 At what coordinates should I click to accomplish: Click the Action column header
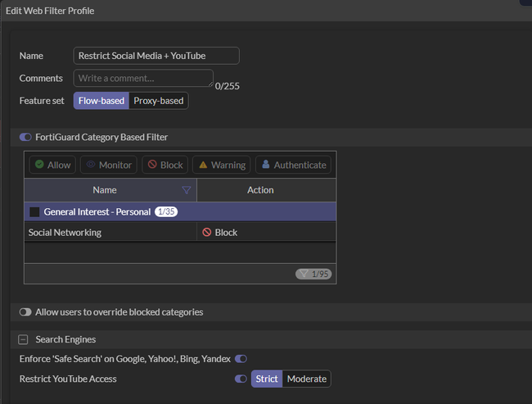(267, 190)
